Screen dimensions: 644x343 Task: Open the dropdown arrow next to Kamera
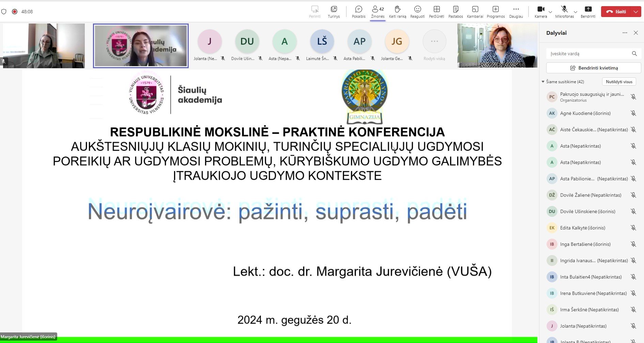point(550,12)
